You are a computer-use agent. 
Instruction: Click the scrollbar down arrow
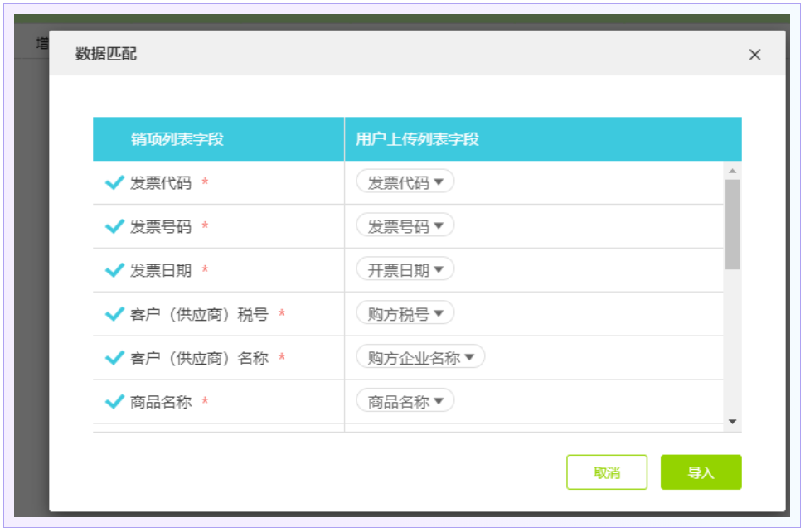[732, 422]
